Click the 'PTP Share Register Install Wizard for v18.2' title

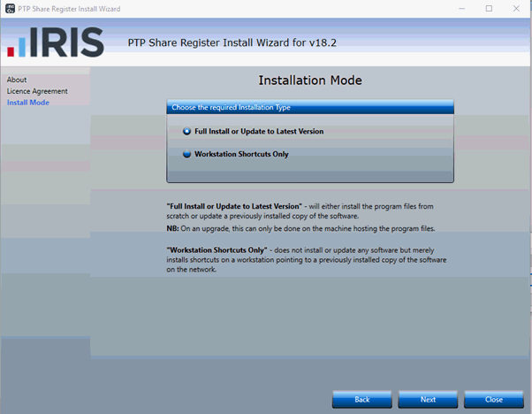pos(232,42)
